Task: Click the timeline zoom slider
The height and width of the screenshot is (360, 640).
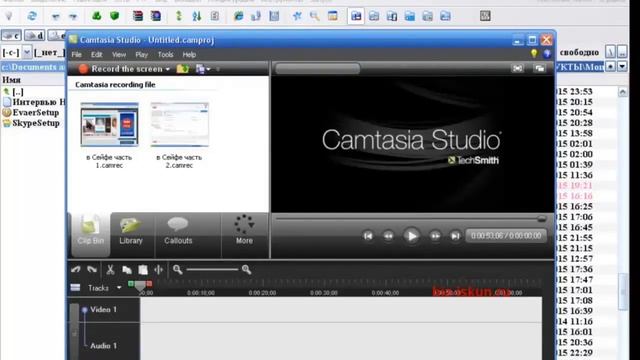Action: [x=212, y=269]
